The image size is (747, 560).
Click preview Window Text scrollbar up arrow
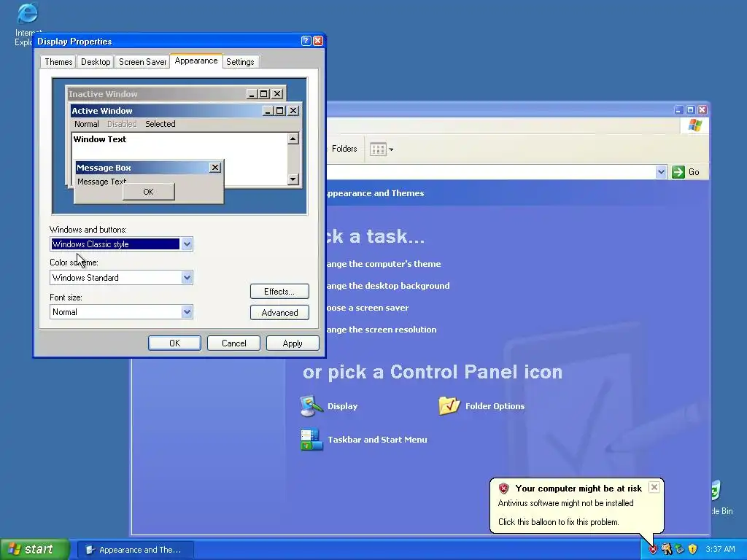pos(293,139)
